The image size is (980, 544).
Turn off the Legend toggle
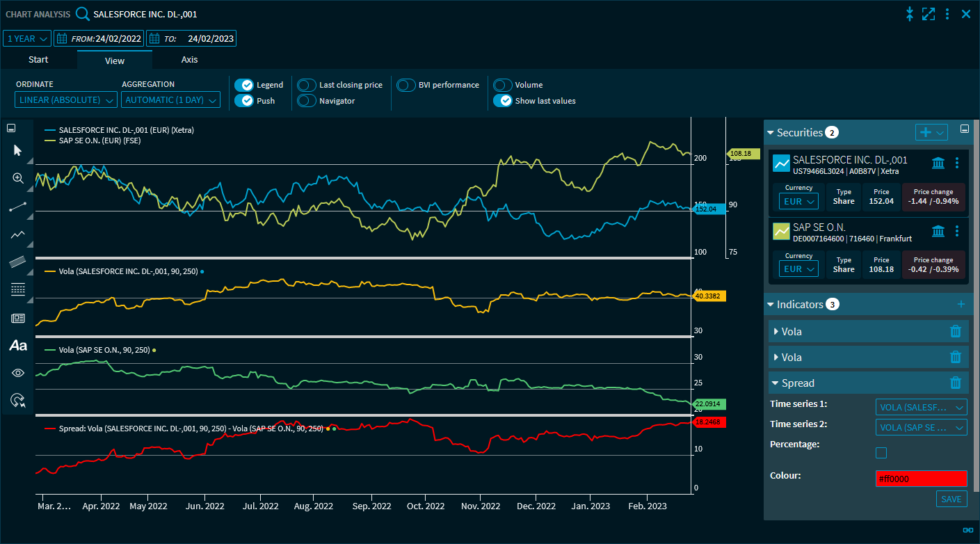coord(243,85)
